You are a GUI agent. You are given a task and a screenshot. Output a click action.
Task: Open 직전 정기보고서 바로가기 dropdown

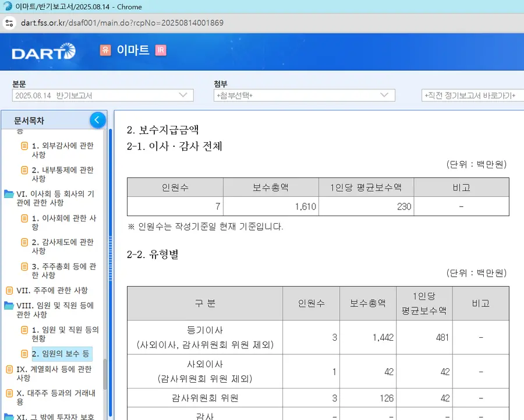472,96
